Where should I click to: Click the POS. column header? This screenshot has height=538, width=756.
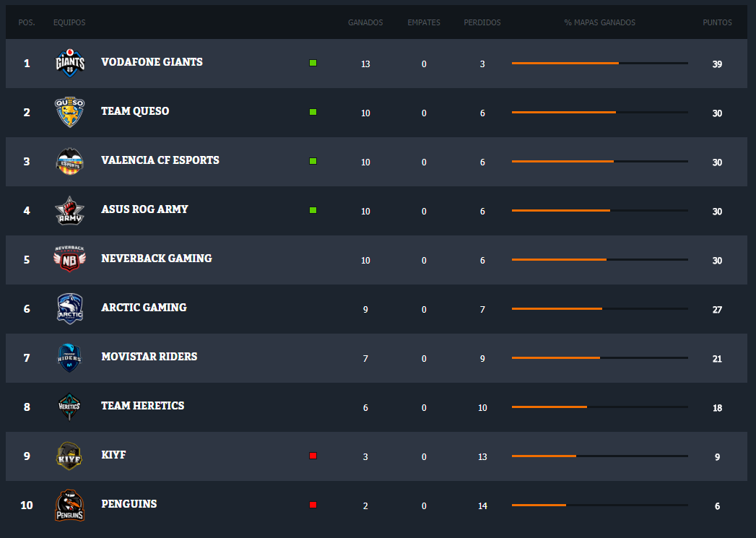pos(27,22)
